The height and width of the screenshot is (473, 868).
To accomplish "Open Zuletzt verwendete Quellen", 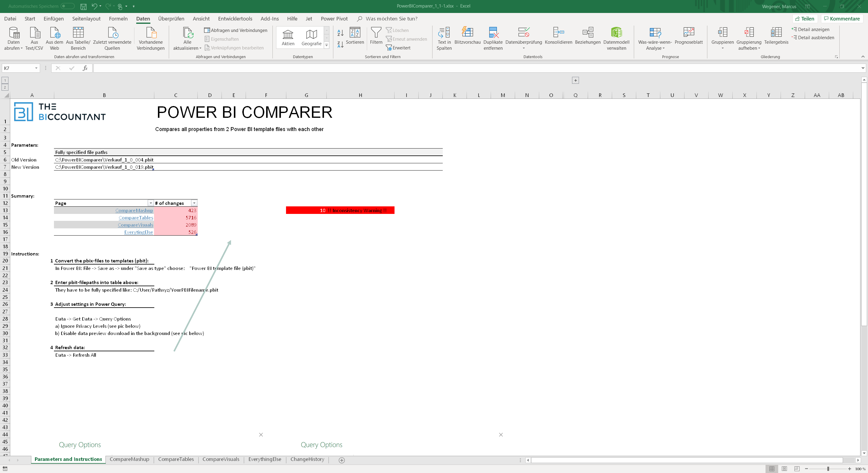I will pos(112,39).
